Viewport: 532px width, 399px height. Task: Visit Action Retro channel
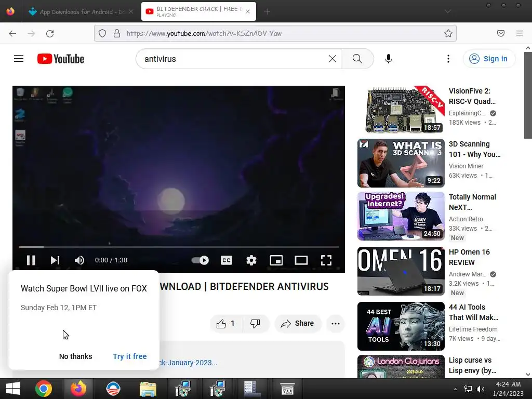466,219
